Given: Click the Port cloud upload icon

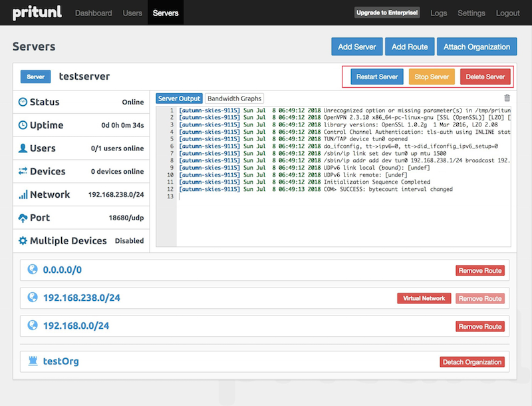Looking at the screenshot, I should (23, 218).
